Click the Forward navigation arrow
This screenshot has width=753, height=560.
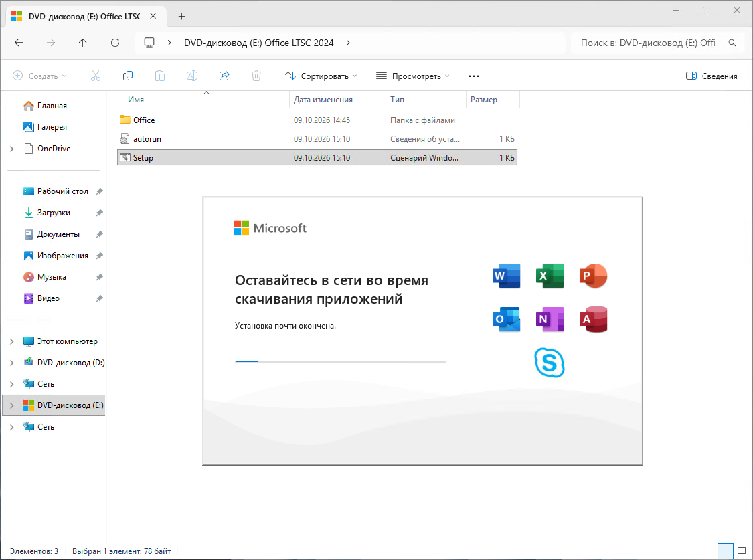point(51,43)
